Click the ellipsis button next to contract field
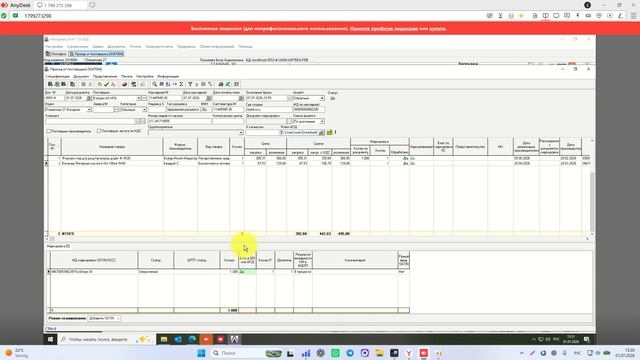This screenshot has height=360, width=640. click(x=142, y=122)
